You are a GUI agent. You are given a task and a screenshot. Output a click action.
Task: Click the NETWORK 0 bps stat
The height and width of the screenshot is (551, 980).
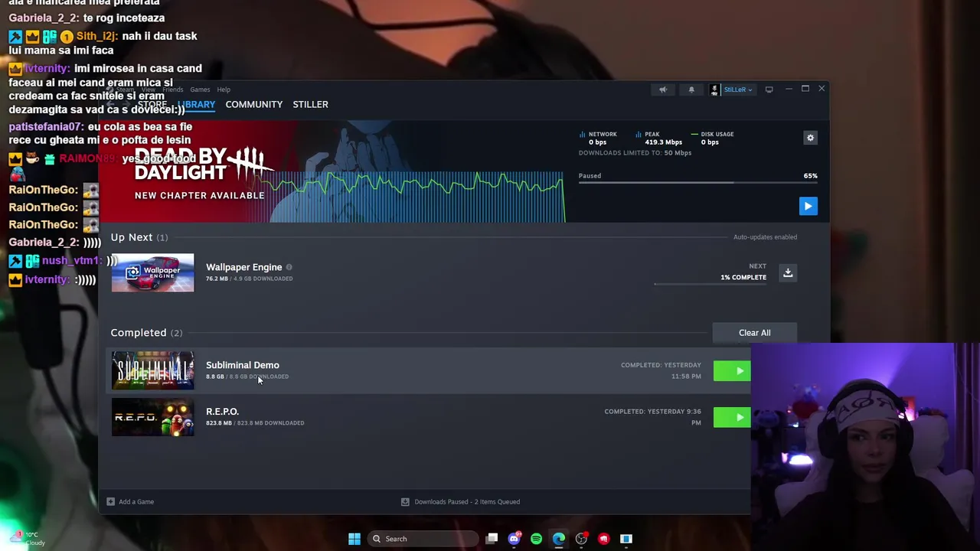598,139
